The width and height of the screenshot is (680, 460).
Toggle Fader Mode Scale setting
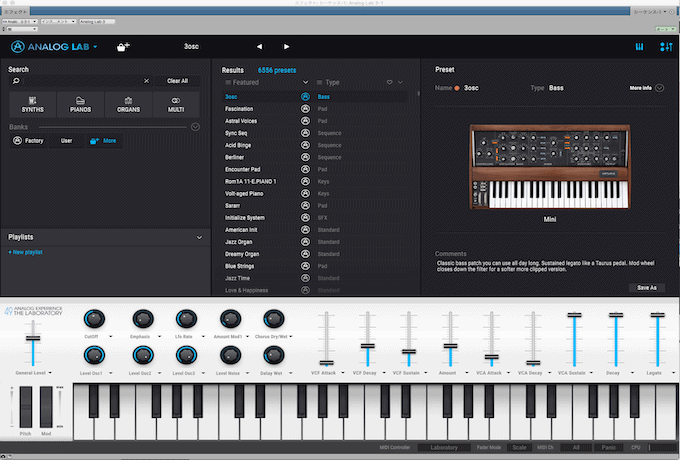pyautogui.click(x=519, y=447)
